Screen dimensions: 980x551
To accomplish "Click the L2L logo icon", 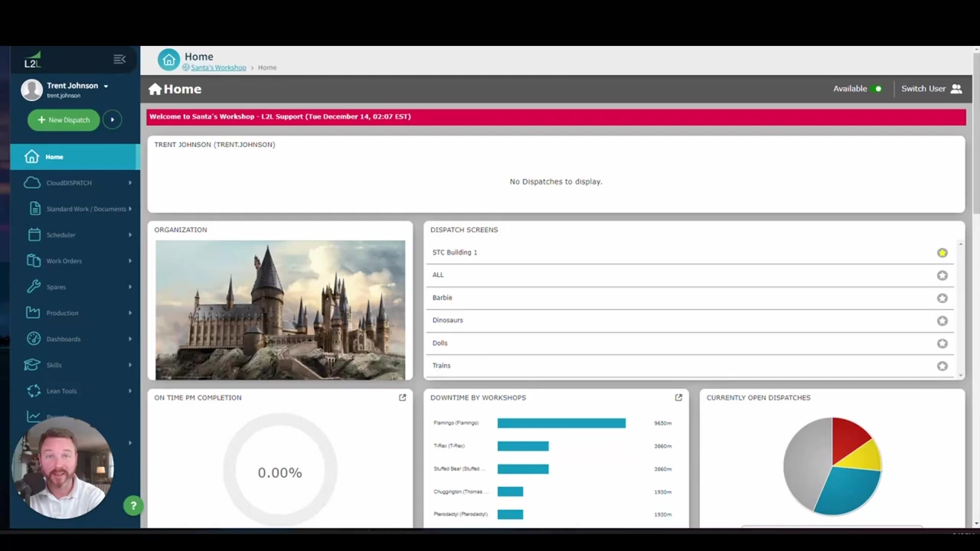I will click(32, 60).
